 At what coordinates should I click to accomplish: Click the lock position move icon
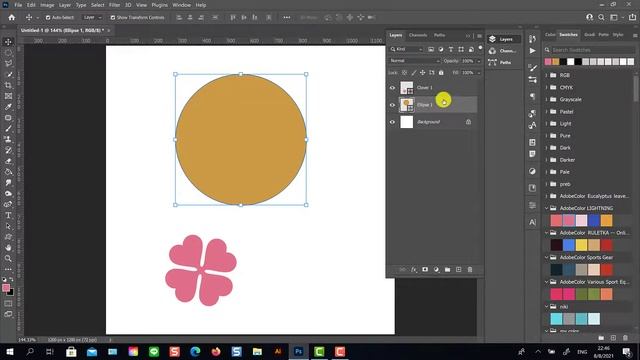coord(422,73)
